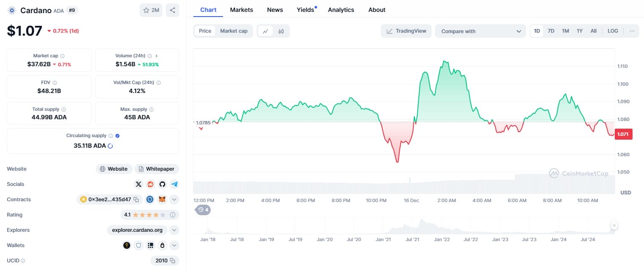Open the Analytics tab

pos(341,10)
